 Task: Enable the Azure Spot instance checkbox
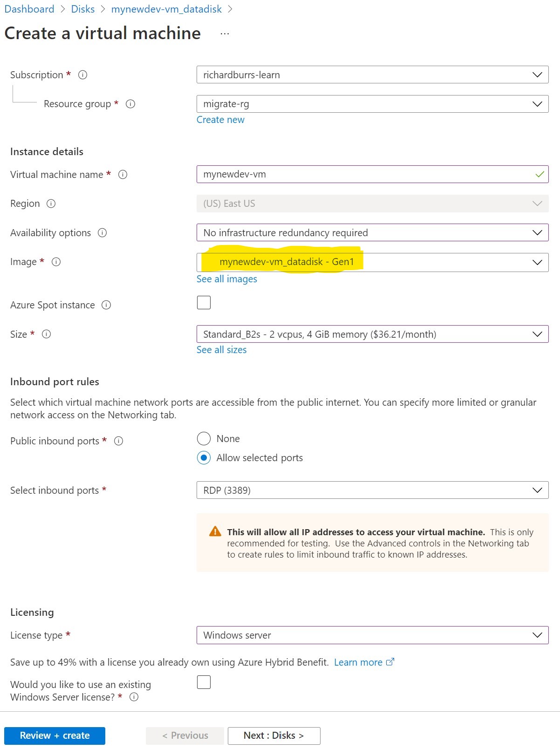click(204, 302)
